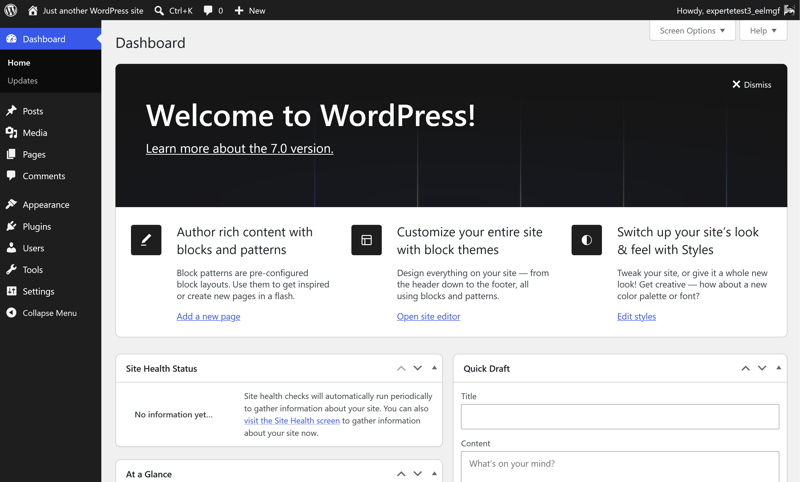Open the Appearance menu label
The image size is (800, 482).
(x=46, y=205)
